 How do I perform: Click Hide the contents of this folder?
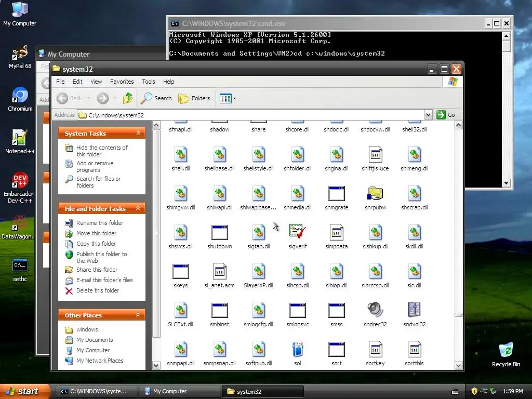102,151
